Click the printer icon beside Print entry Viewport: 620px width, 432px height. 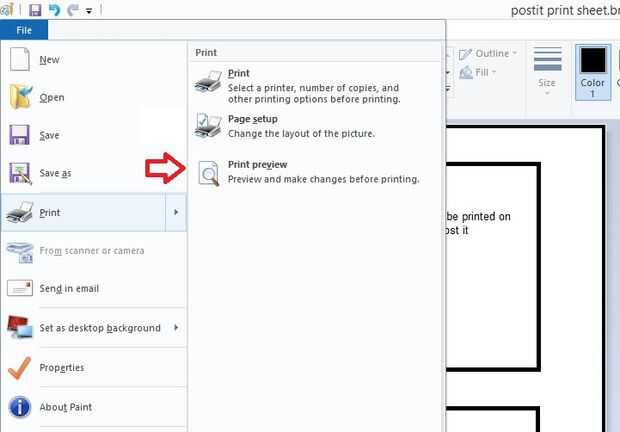20,212
